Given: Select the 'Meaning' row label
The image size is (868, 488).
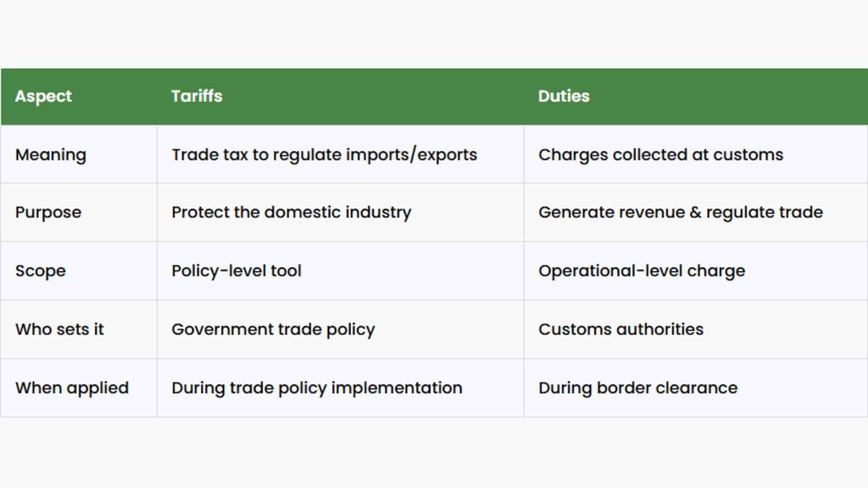Looking at the screenshot, I should pos(51,155).
